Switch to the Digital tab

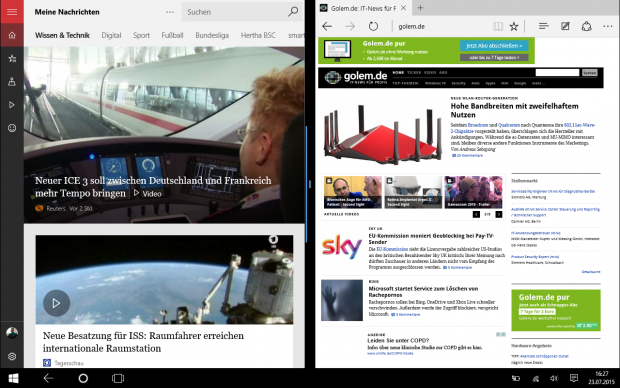point(111,35)
